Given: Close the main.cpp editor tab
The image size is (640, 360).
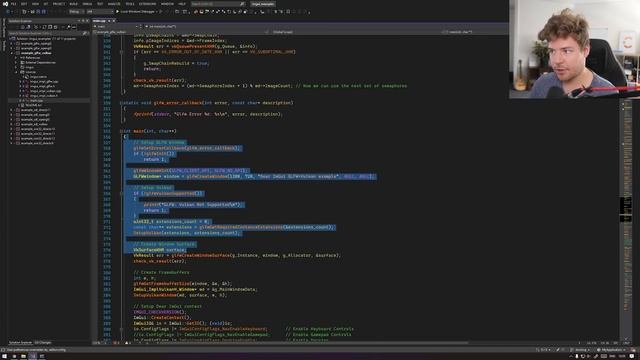Looking at the screenshot, I should coord(114,21).
